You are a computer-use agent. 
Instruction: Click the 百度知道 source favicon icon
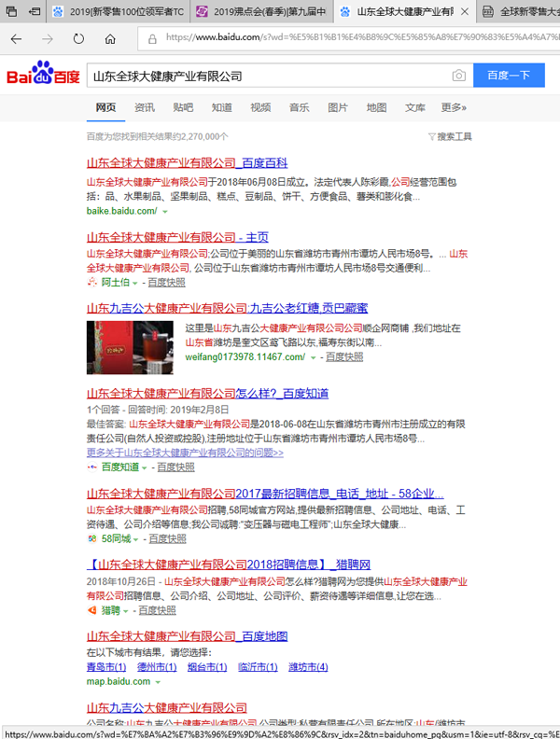(x=91, y=467)
